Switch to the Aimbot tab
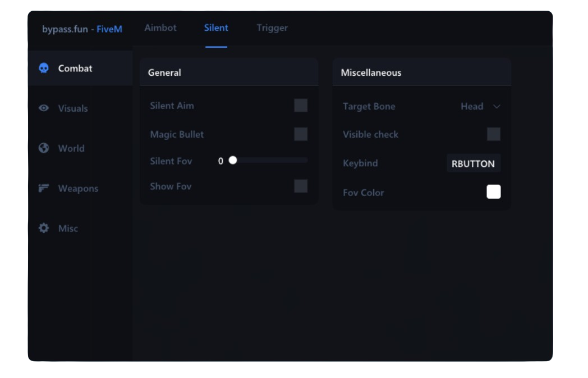588x378 pixels. click(160, 28)
